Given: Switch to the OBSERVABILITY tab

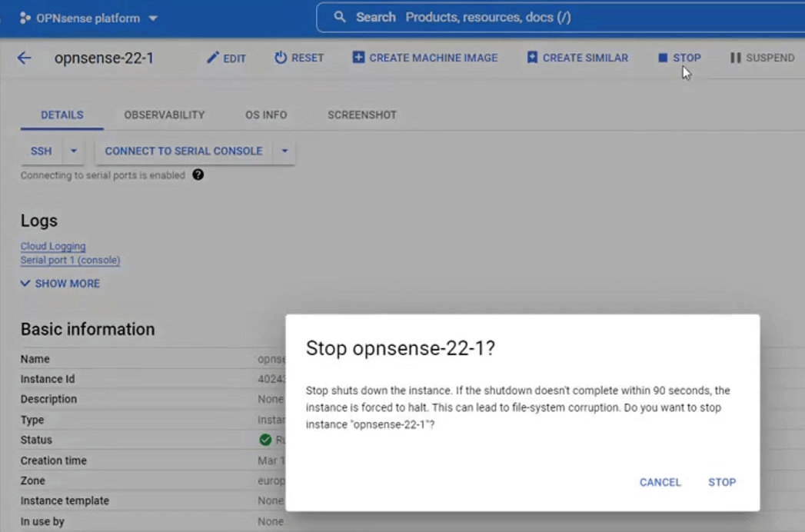Looking at the screenshot, I should 165,115.
